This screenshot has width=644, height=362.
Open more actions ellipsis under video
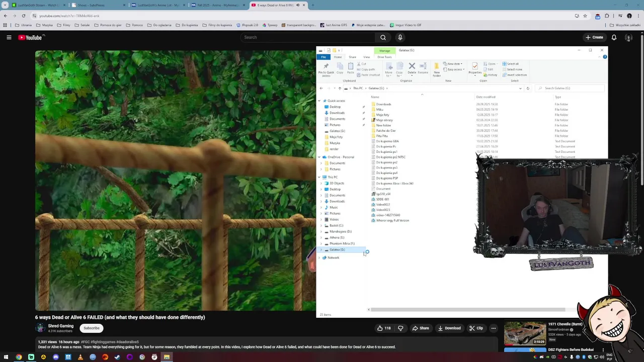point(494,328)
